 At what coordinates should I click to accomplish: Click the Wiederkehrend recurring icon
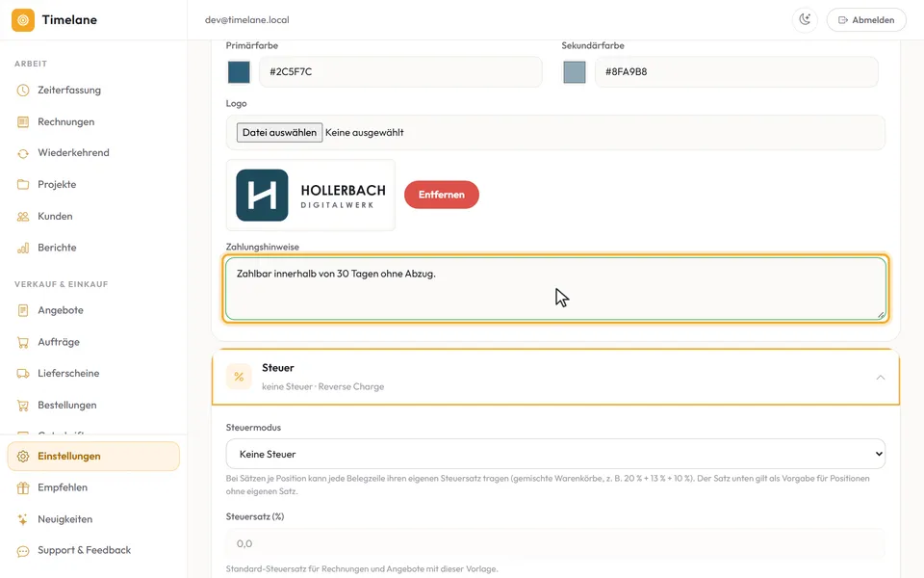(23, 153)
